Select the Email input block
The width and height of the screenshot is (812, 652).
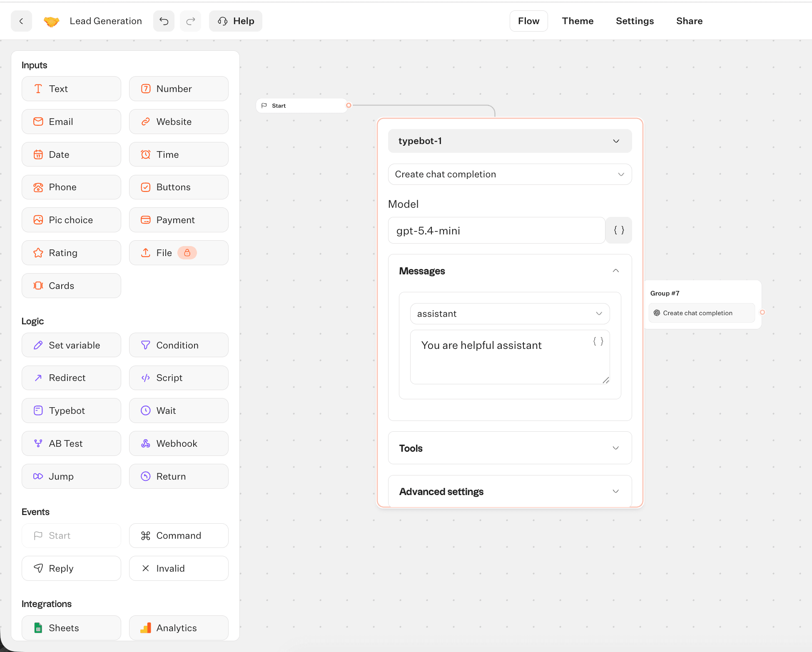click(71, 122)
